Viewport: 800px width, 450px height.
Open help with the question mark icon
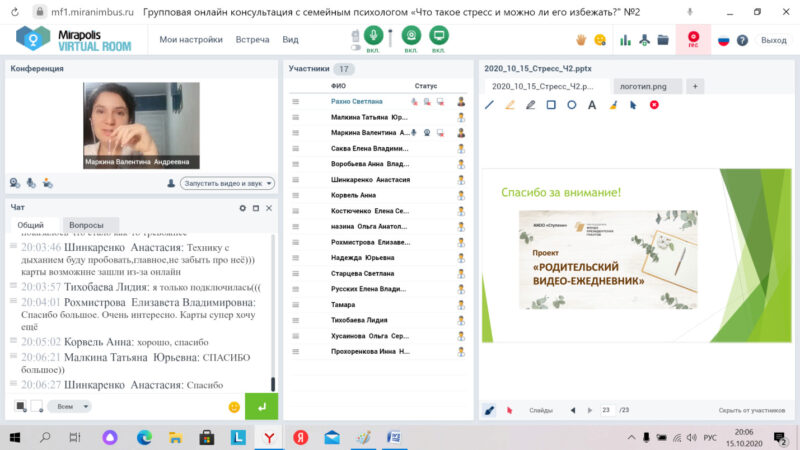pyautogui.click(x=742, y=40)
